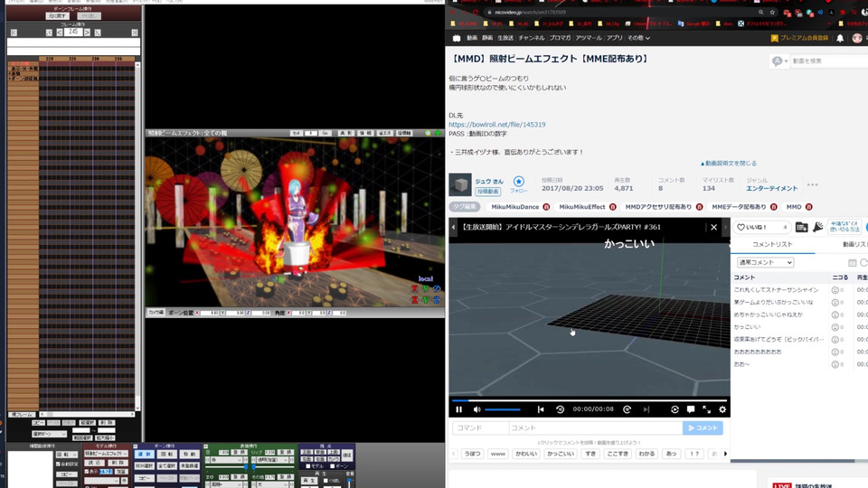
Task: Open the エンターテイメント genre link
Action: tap(772, 189)
